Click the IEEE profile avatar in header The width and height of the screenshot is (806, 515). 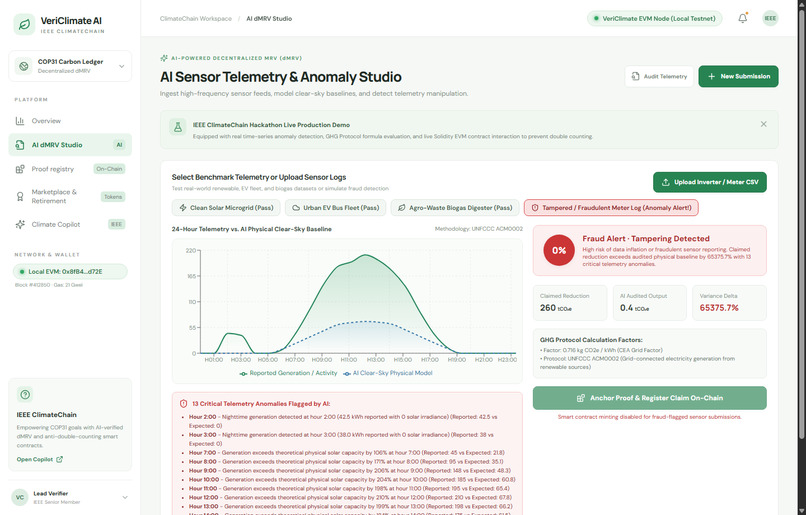point(770,19)
